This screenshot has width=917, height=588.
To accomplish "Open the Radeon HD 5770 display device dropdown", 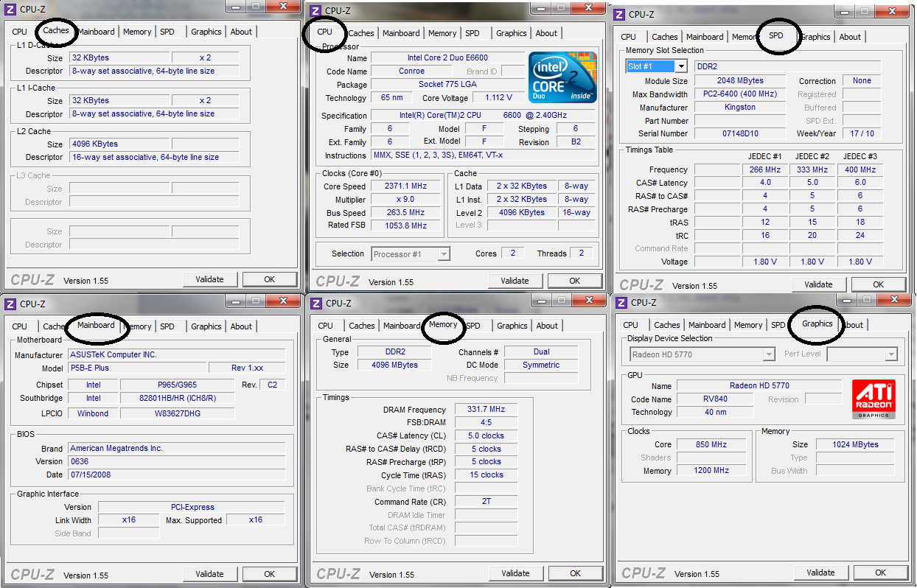I will [x=769, y=354].
